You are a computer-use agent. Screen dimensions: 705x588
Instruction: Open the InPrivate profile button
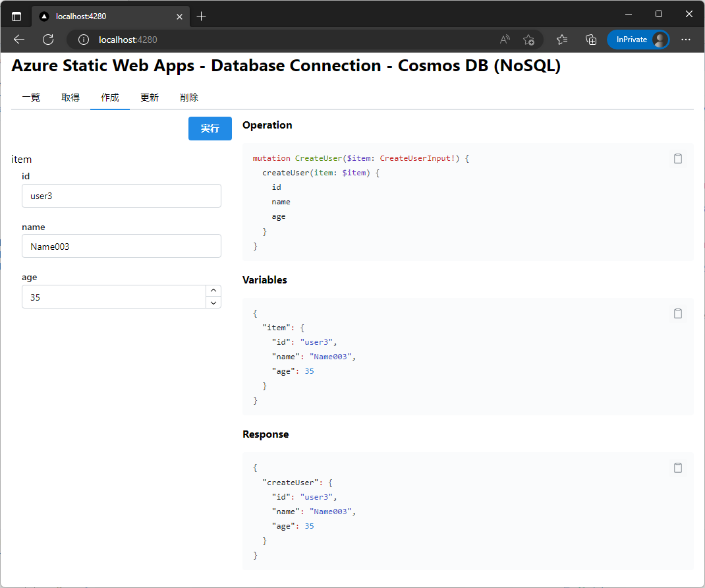tap(638, 40)
